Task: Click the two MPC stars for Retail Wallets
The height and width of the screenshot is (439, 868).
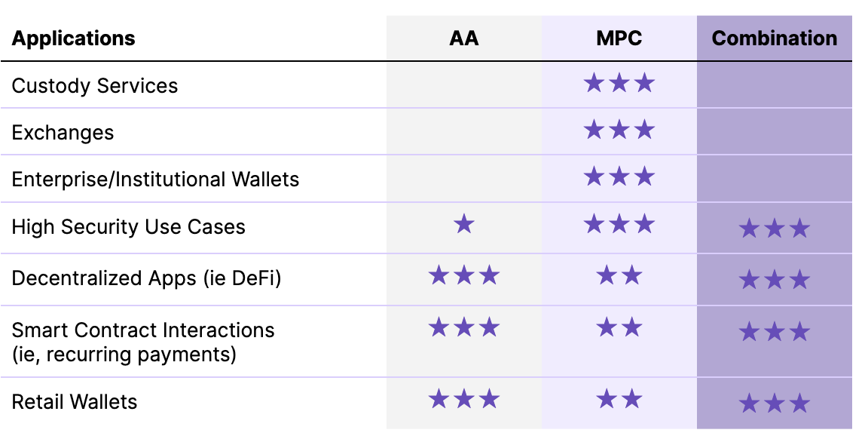Action: (x=619, y=398)
